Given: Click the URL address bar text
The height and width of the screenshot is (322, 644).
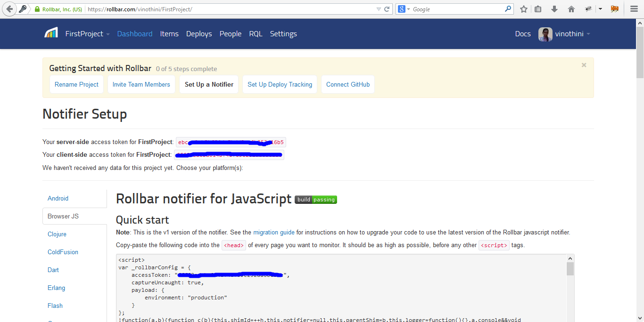Looking at the screenshot, I should click(140, 9).
